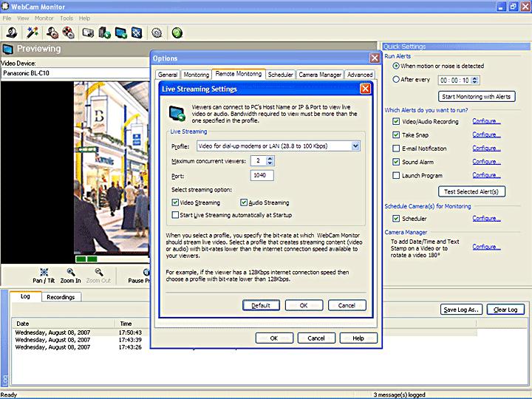Enable the Video Streaming checkbox
The width and height of the screenshot is (532, 399).
point(175,202)
